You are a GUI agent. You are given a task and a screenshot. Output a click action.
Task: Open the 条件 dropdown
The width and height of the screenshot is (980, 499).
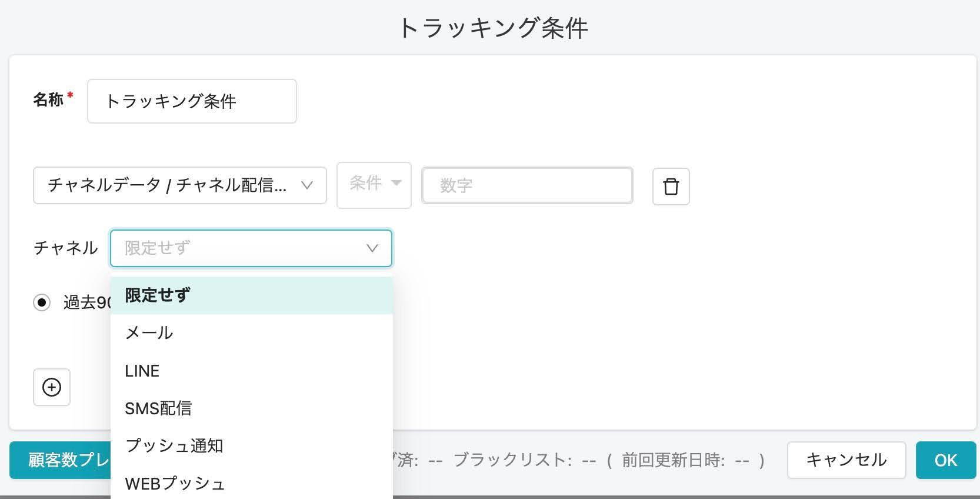(x=374, y=185)
